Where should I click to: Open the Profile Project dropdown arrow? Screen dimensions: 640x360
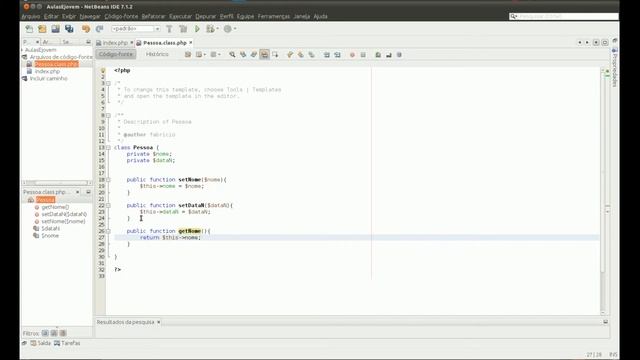[x=235, y=29]
